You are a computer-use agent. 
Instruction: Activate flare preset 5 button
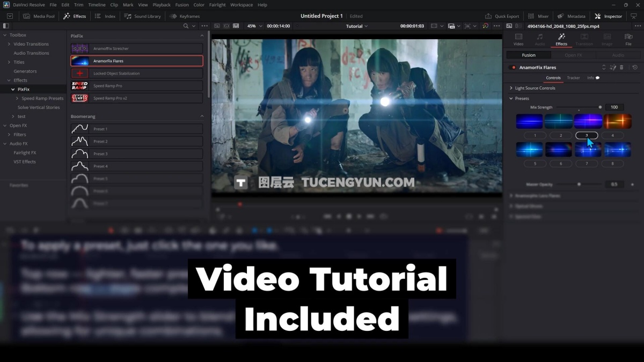pos(535,164)
